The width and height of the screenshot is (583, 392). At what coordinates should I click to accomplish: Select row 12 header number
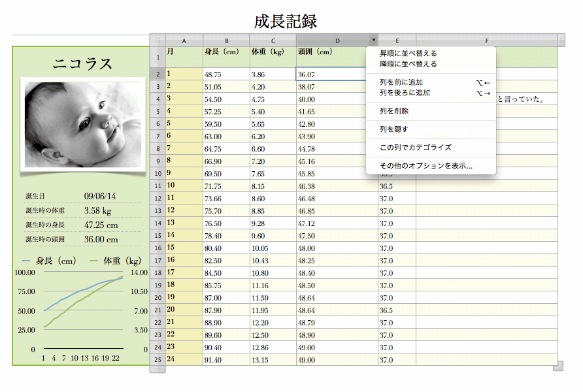pos(158,199)
